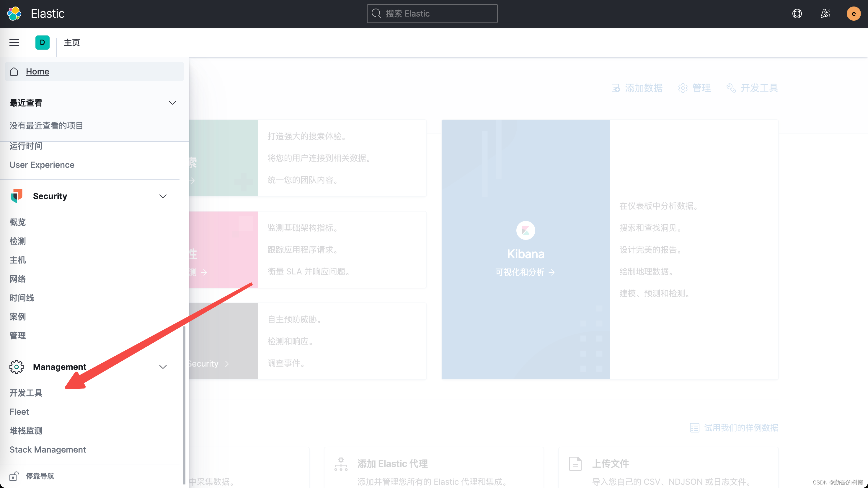868x488 pixels.
Task: Click the Elastic logo icon
Action: [x=14, y=14]
